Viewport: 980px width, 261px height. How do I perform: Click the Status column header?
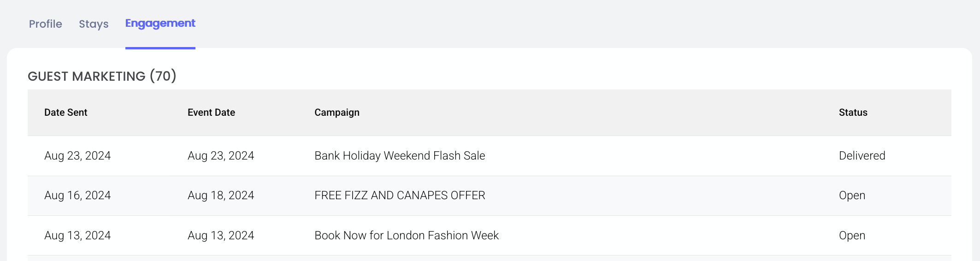[x=853, y=113]
